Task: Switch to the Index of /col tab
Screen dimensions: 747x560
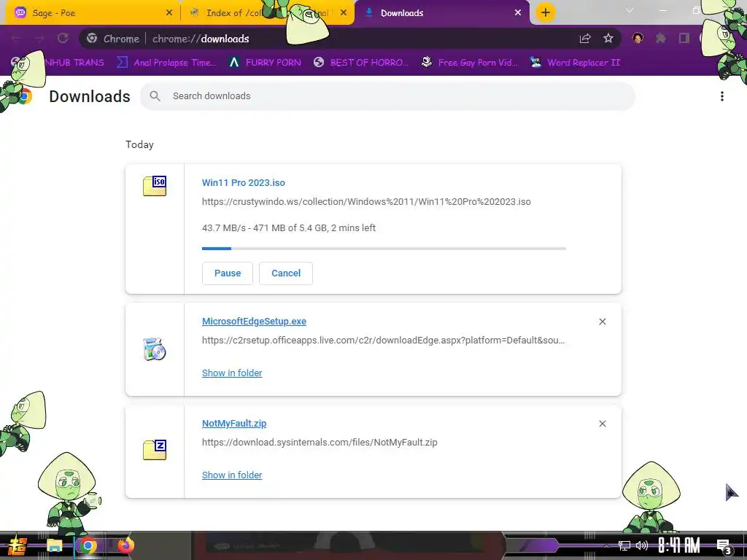Action: (267, 13)
